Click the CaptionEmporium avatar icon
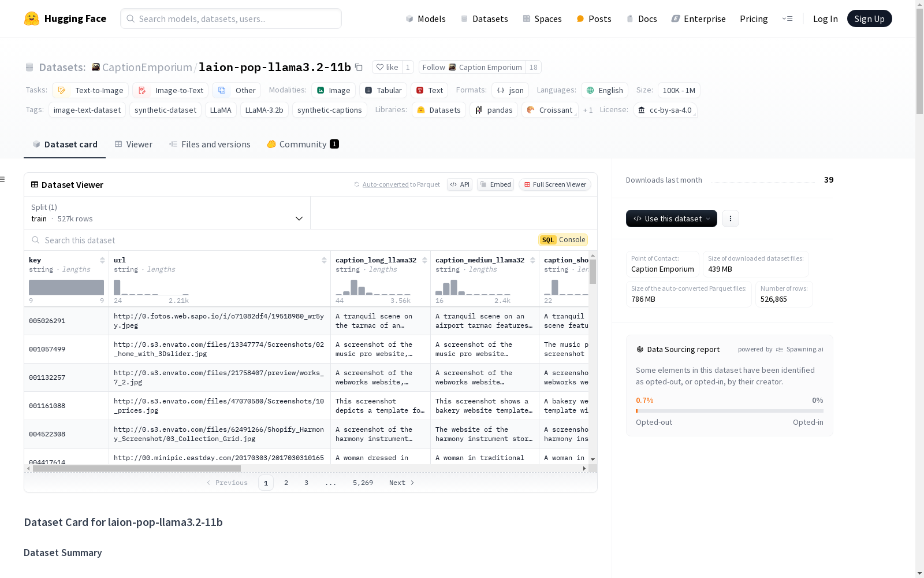924x578 pixels. (x=96, y=67)
